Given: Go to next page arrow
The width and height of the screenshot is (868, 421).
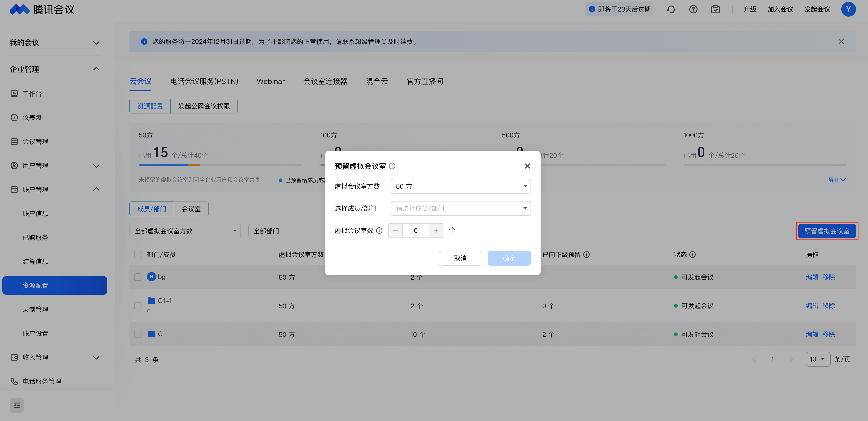Looking at the screenshot, I should coord(791,359).
